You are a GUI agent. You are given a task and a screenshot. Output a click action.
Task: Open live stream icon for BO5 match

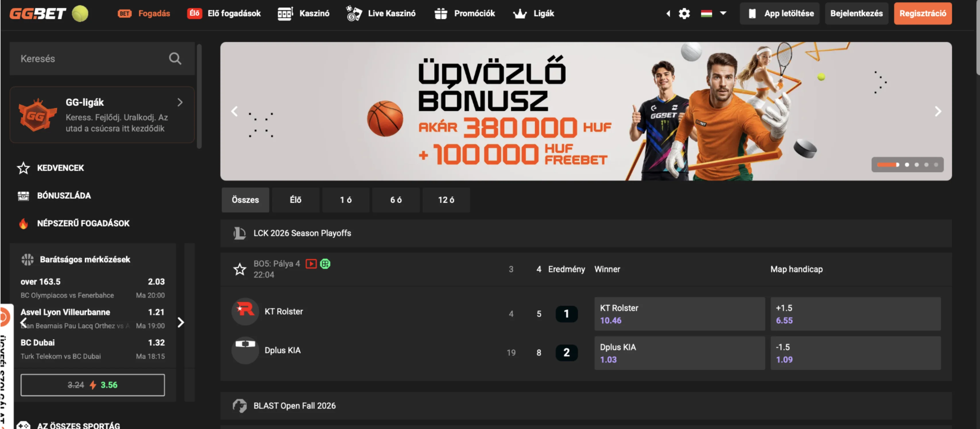tap(311, 264)
